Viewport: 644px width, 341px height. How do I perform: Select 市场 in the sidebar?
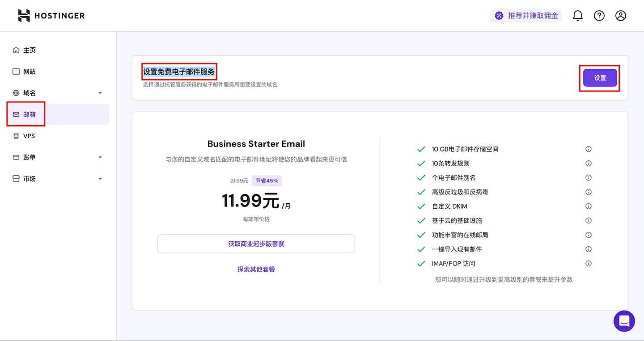[x=58, y=179]
